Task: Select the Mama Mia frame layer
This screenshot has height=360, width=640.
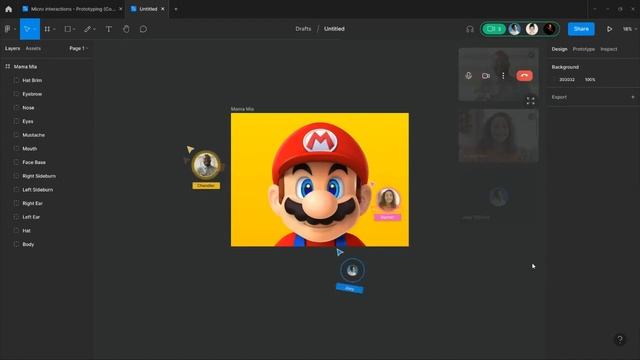Action: pos(25,67)
